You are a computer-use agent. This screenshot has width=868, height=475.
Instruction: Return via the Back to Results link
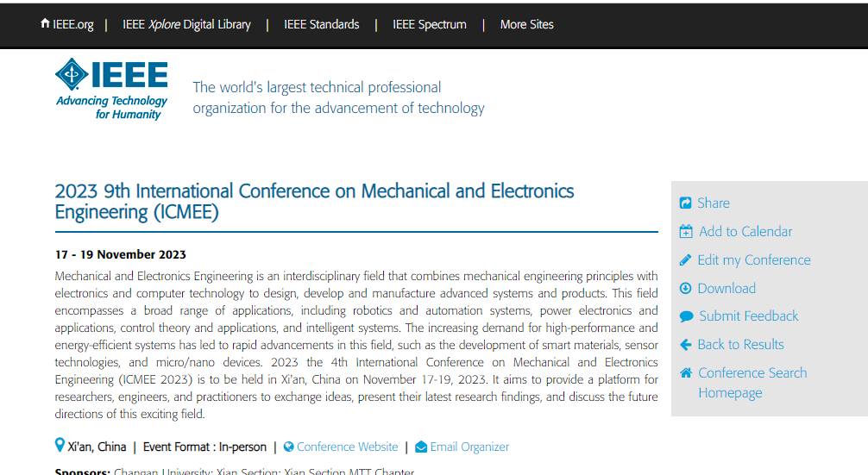pyautogui.click(x=740, y=345)
